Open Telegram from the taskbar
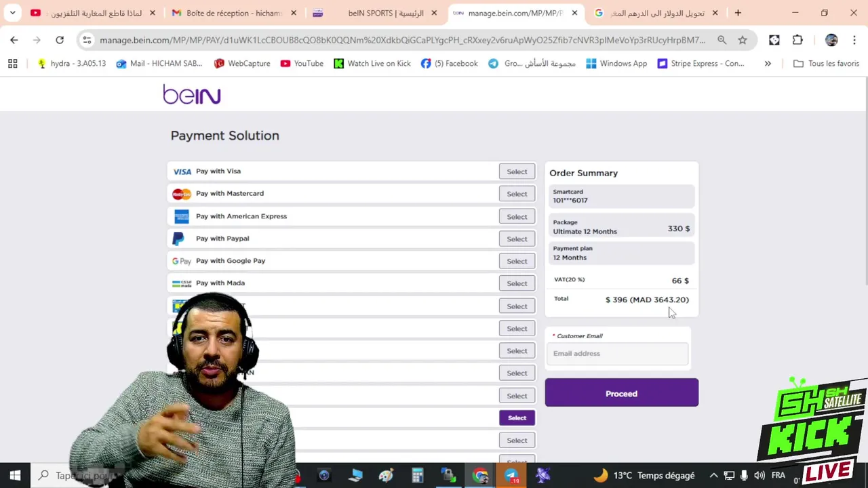The image size is (868, 488). [511, 475]
